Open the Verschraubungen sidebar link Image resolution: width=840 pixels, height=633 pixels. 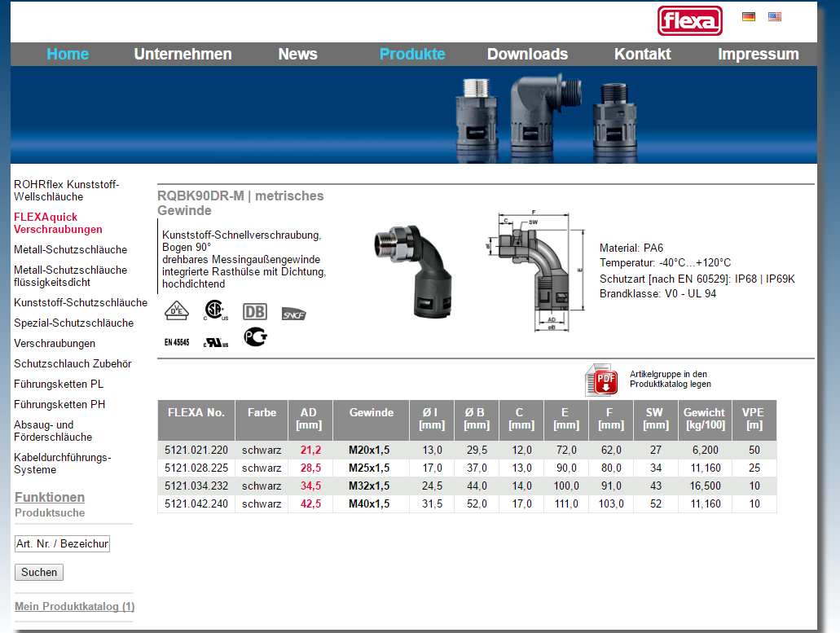(x=55, y=343)
